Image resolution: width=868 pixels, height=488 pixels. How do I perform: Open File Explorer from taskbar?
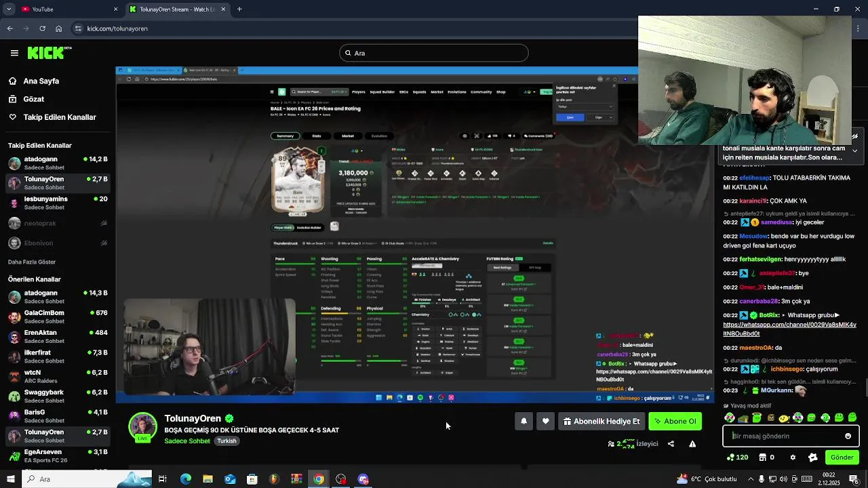(x=208, y=479)
